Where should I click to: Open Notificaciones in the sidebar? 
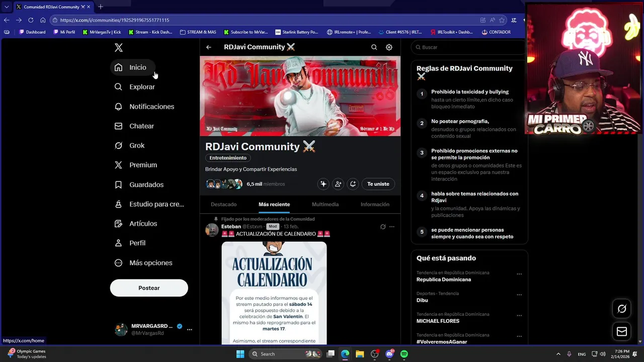pyautogui.click(x=144, y=107)
